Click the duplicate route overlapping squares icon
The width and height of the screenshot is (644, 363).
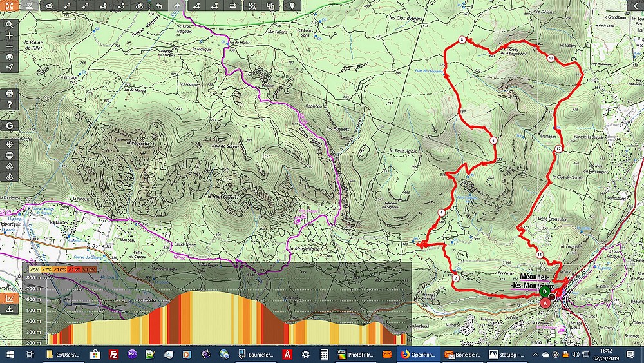270,6
